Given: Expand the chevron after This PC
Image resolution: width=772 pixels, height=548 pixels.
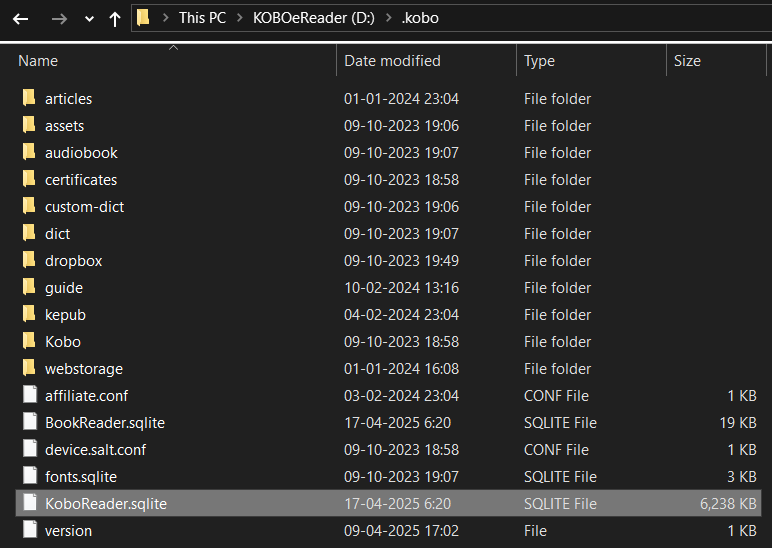Looking at the screenshot, I should coord(240,18).
